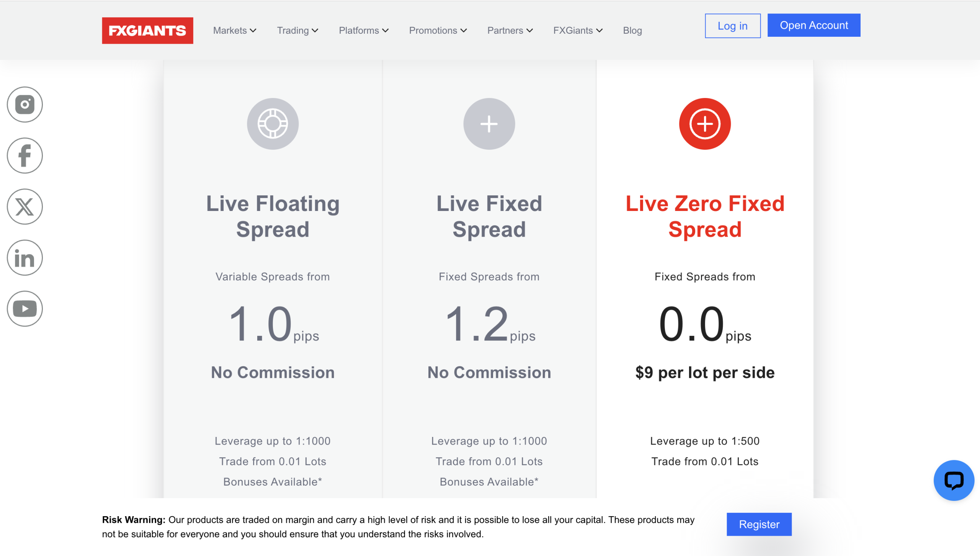Image resolution: width=980 pixels, height=556 pixels.
Task: Click the Live Floating Spread lifebuoy icon
Action: 273,124
